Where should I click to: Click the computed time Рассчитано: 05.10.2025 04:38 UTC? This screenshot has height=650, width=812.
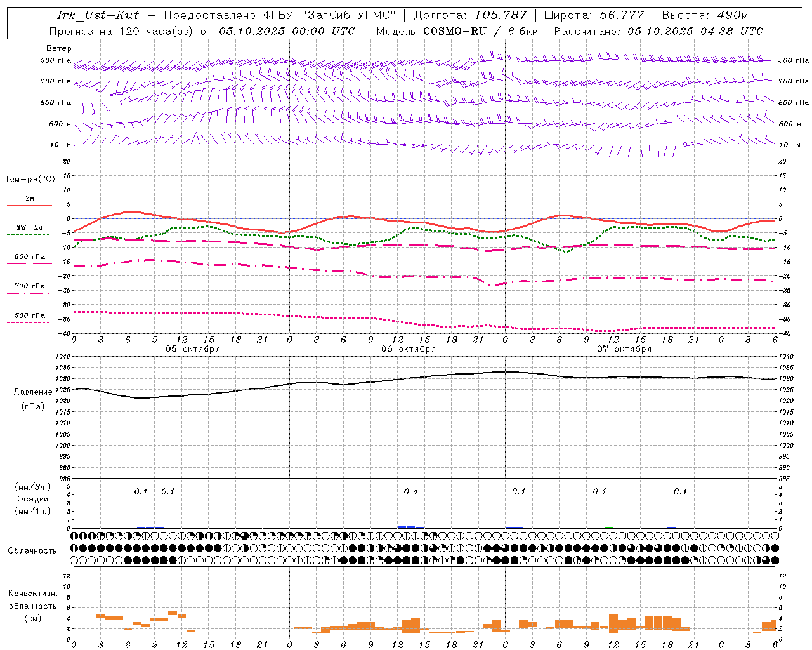pyautogui.click(x=658, y=31)
